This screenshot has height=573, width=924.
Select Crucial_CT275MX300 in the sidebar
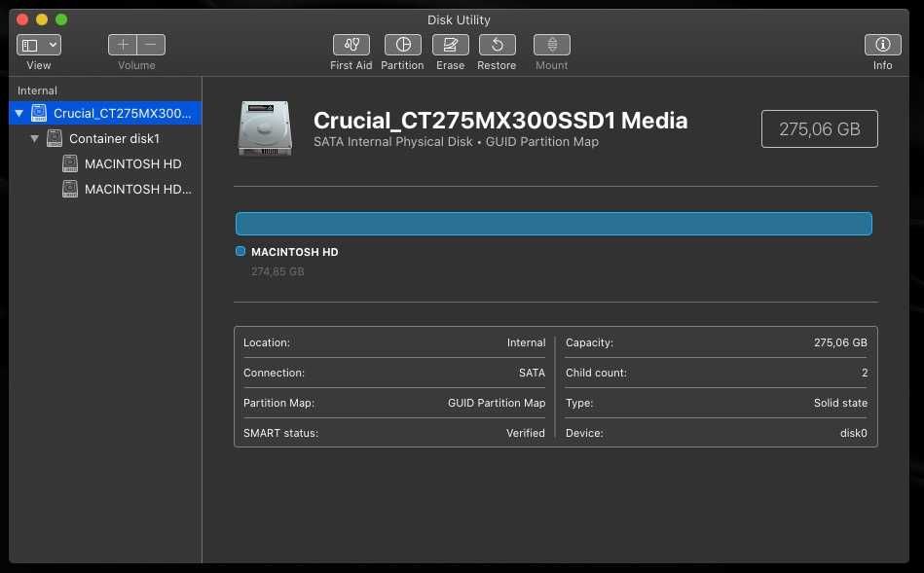105,113
